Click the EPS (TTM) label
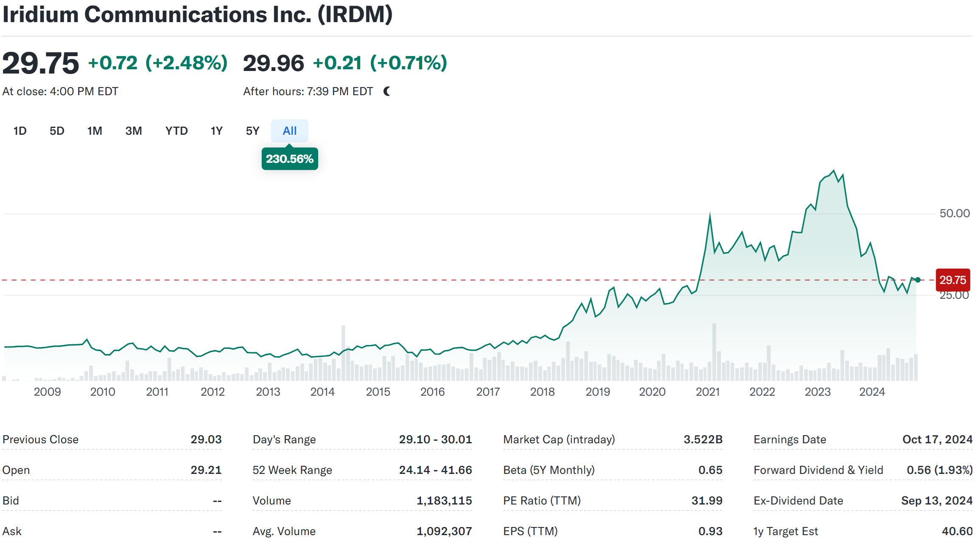The height and width of the screenshot is (547, 980). (531, 531)
